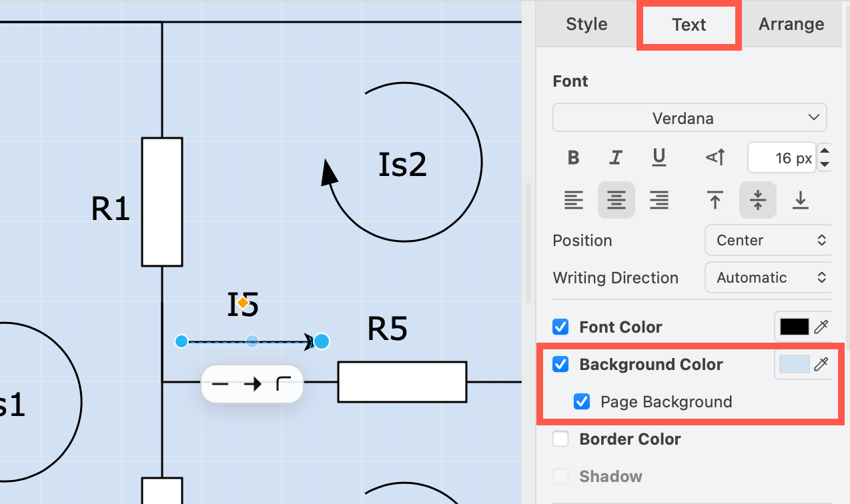
Task: Align text to the left
Action: 574,200
